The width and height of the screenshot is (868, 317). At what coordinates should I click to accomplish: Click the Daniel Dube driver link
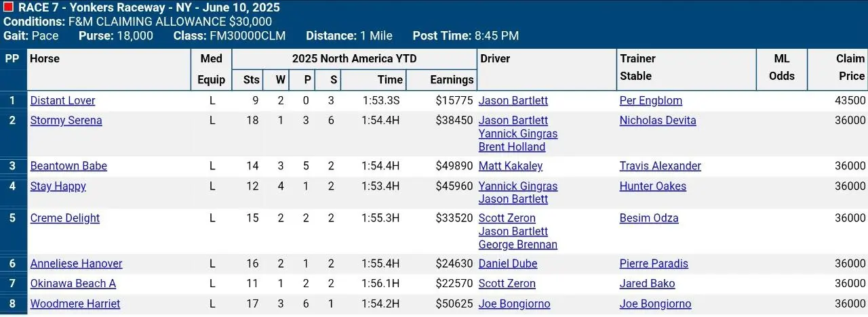coord(507,263)
